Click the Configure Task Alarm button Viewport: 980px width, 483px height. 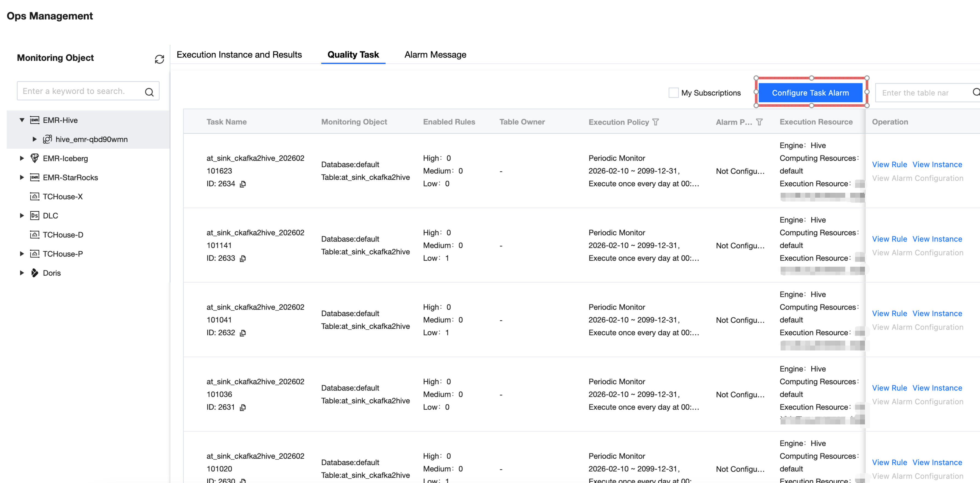click(810, 93)
